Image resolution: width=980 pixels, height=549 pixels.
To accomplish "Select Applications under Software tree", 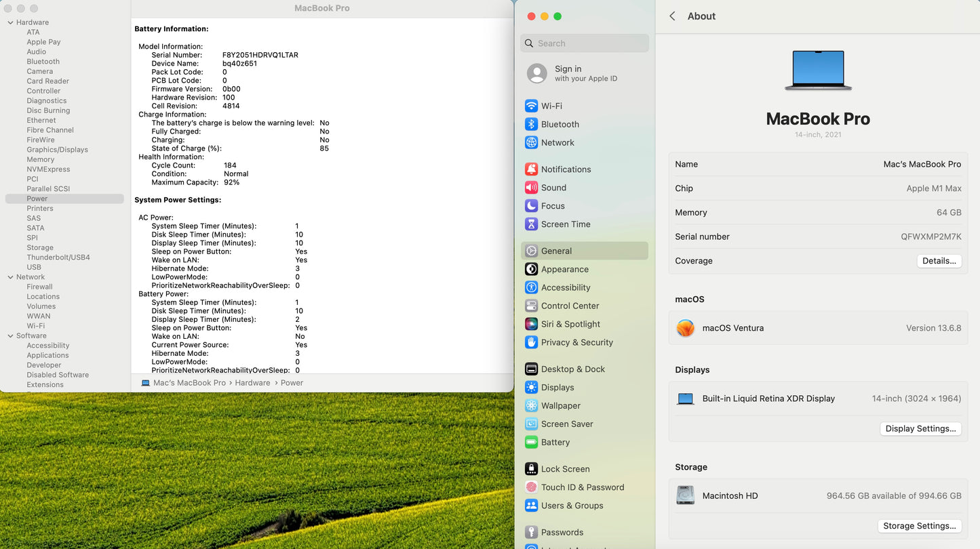I will 47,355.
